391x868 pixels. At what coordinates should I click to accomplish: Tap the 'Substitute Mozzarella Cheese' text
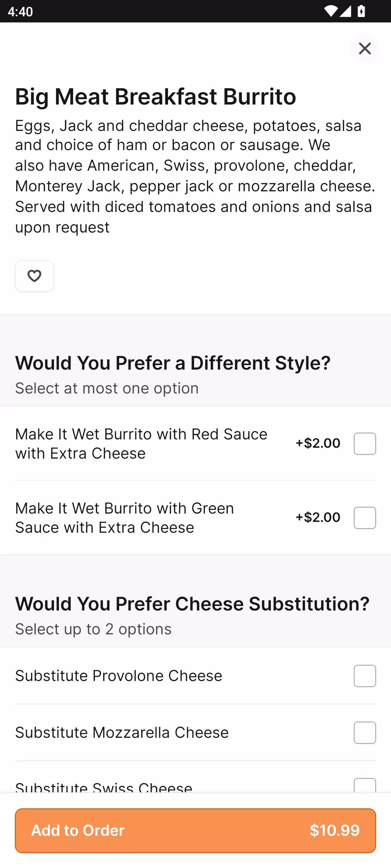click(122, 732)
